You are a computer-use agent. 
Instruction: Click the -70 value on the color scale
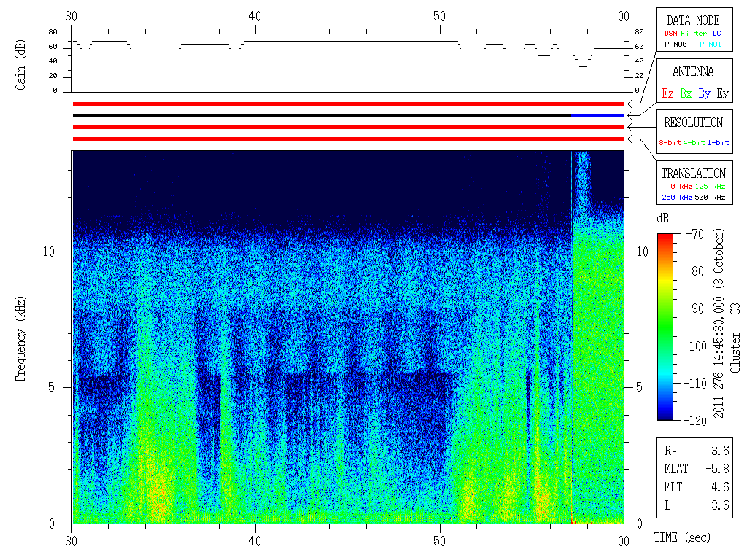[x=695, y=234]
